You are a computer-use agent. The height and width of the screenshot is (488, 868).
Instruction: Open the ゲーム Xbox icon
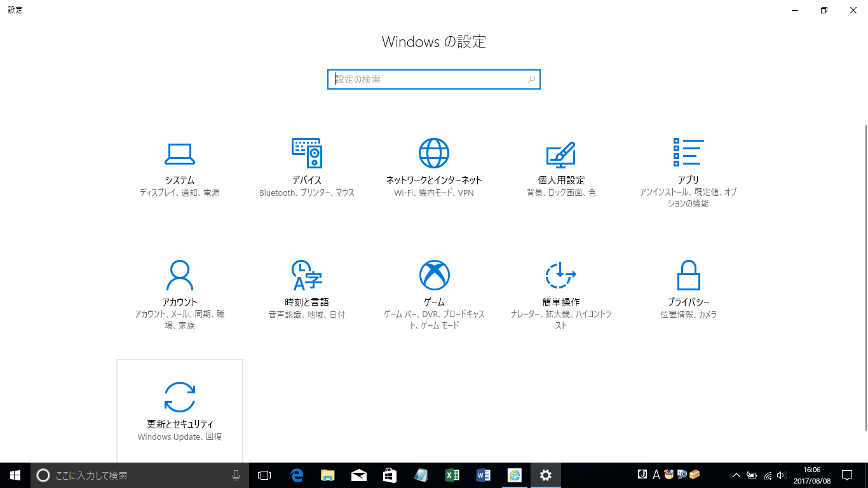(x=434, y=275)
